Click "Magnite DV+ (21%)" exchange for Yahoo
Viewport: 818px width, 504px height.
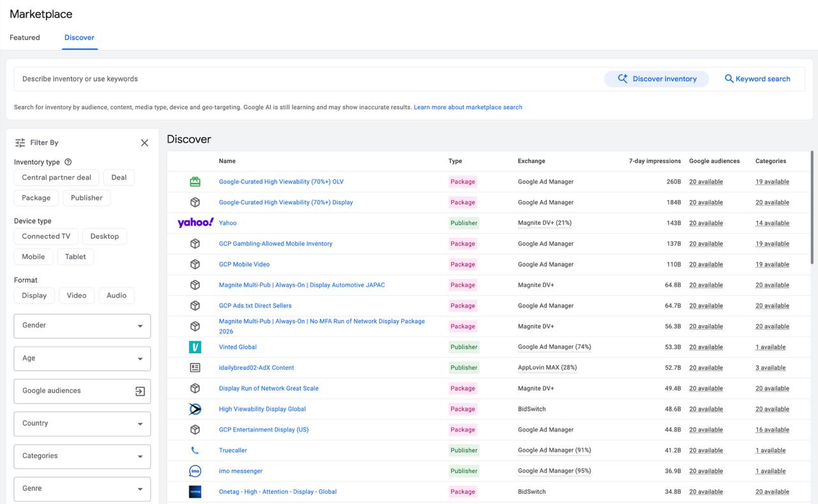(544, 223)
